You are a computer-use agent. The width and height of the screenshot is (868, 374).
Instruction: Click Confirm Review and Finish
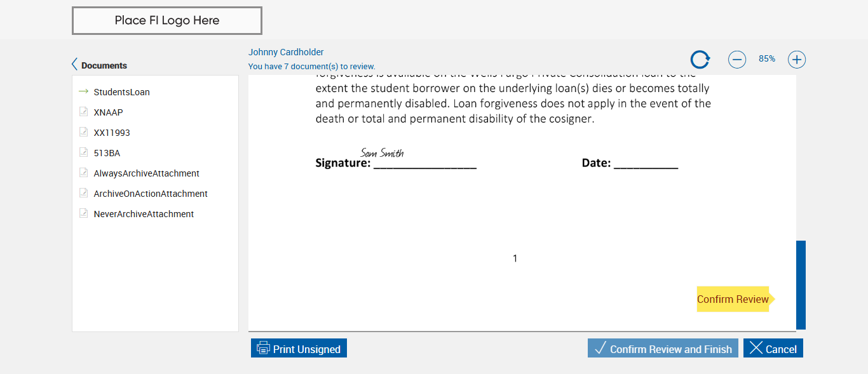663,349
